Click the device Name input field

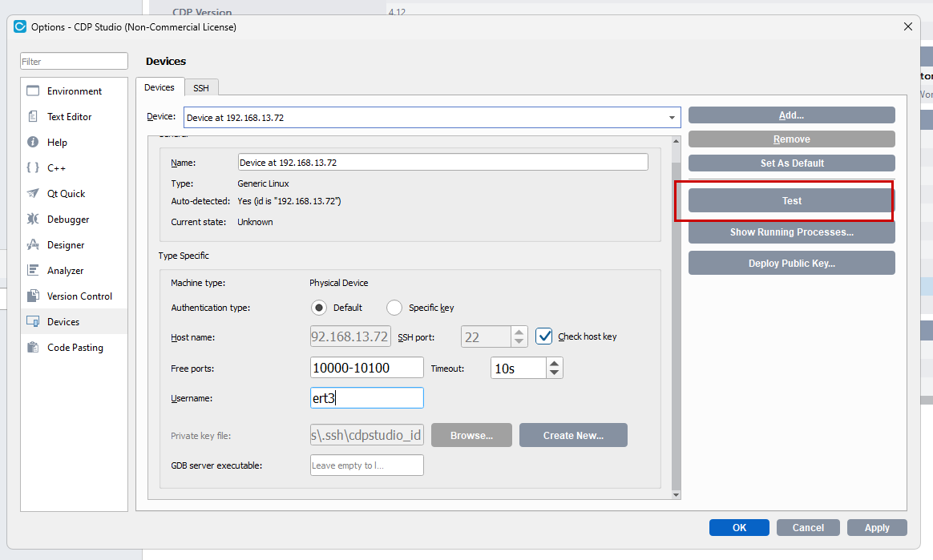[442, 163]
